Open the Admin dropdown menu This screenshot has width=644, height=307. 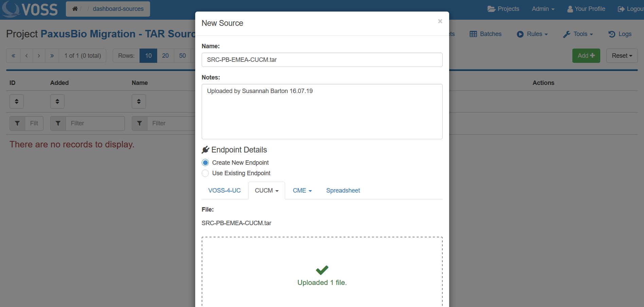tap(543, 9)
